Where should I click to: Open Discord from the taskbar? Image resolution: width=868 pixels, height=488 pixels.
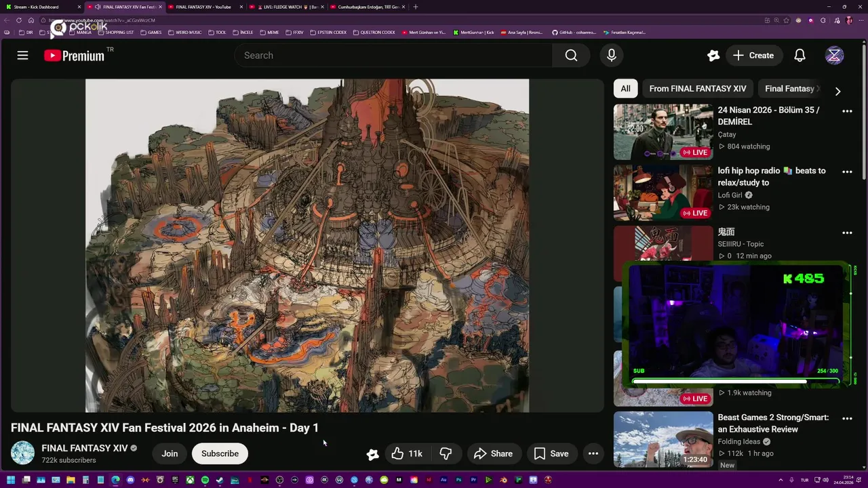point(130,480)
